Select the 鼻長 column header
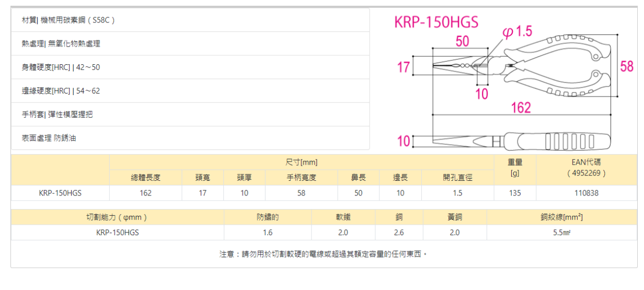This screenshot has width=644, height=290. [358, 178]
